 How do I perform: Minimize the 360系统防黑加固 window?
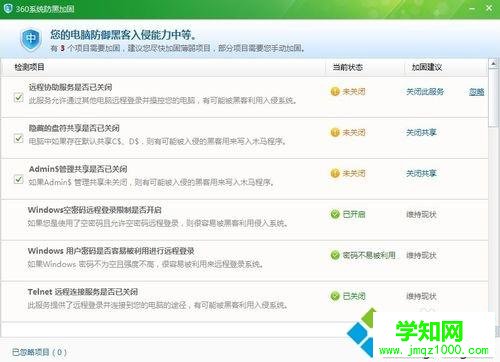pyautogui.click(x=472, y=8)
